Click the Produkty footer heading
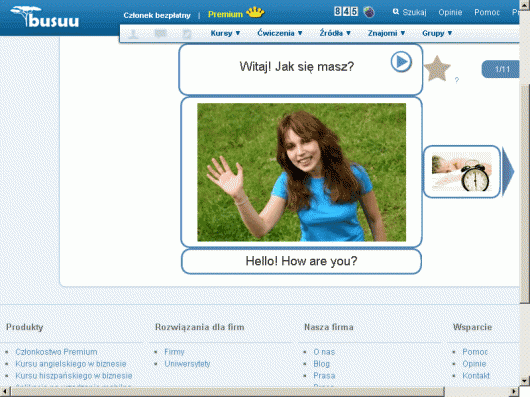Screen dimensions: 530x397 25,327
